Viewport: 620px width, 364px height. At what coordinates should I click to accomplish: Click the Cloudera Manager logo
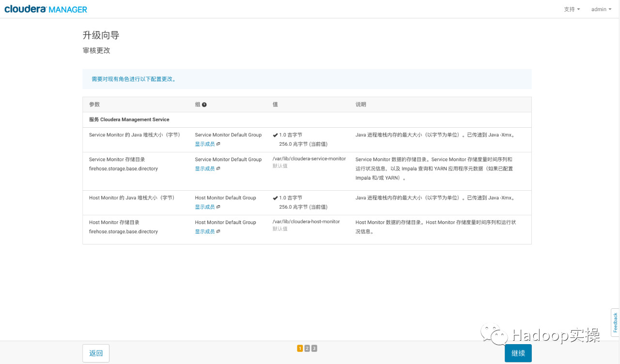click(46, 9)
